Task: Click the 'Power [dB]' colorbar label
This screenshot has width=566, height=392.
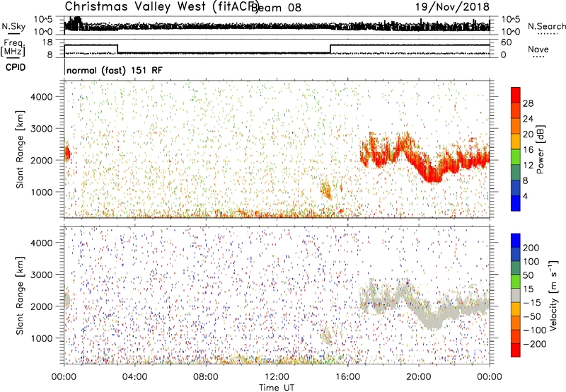Action: coord(541,149)
